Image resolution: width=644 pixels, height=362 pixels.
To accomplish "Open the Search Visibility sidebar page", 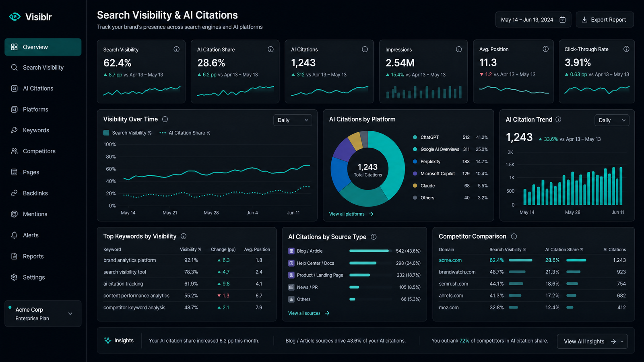I will 43,68.
